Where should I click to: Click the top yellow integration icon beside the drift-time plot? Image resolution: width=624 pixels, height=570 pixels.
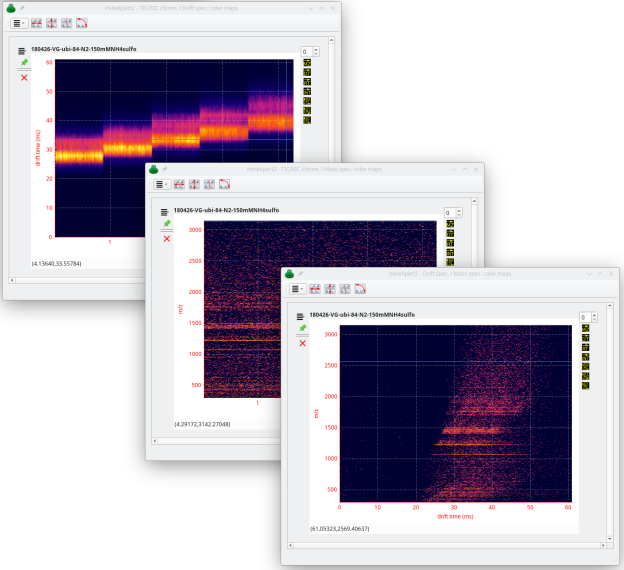[308, 62]
